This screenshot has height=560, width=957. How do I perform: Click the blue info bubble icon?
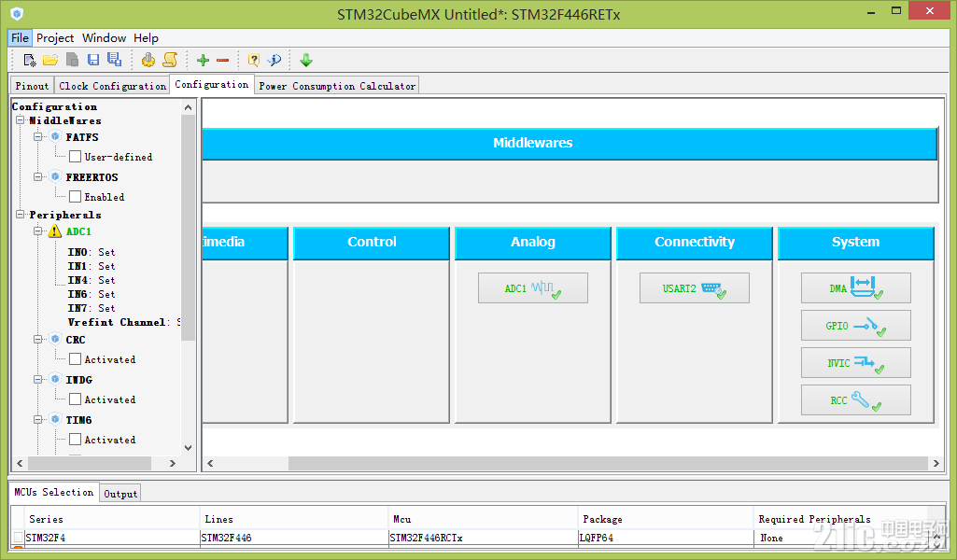pyautogui.click(x=274, y=60)
